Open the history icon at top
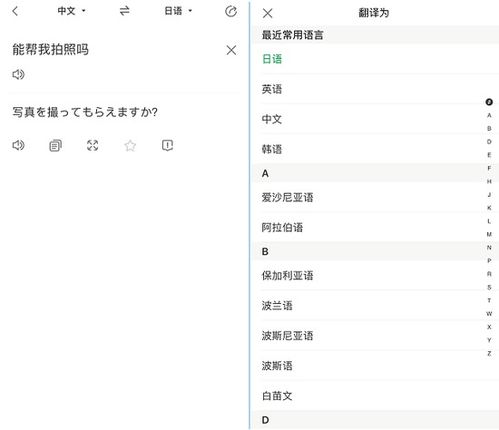The image size is (499, 430). (231, 11)
